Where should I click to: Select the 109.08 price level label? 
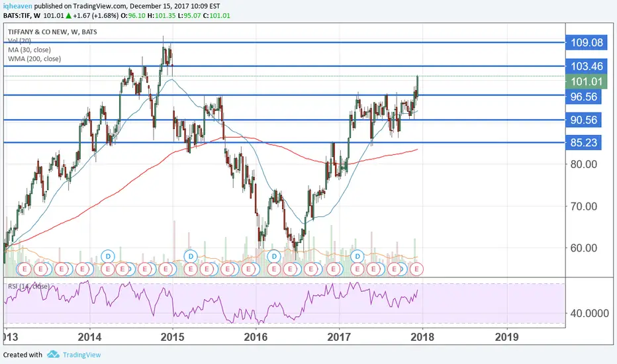(x=587, y=42)
